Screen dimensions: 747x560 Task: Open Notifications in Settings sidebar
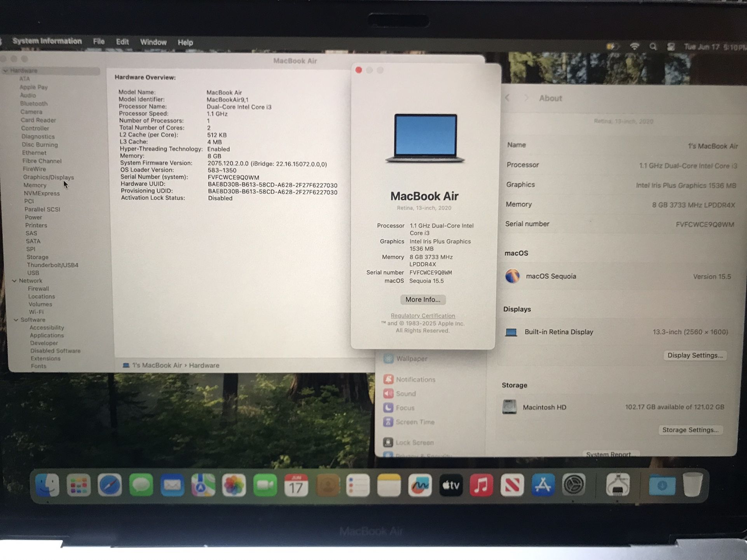(409, 379)
